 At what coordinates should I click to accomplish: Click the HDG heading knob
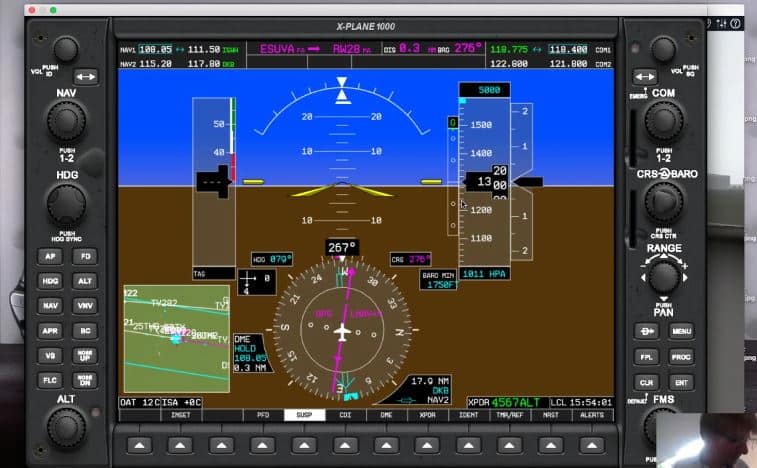click(x=66, y=204)
